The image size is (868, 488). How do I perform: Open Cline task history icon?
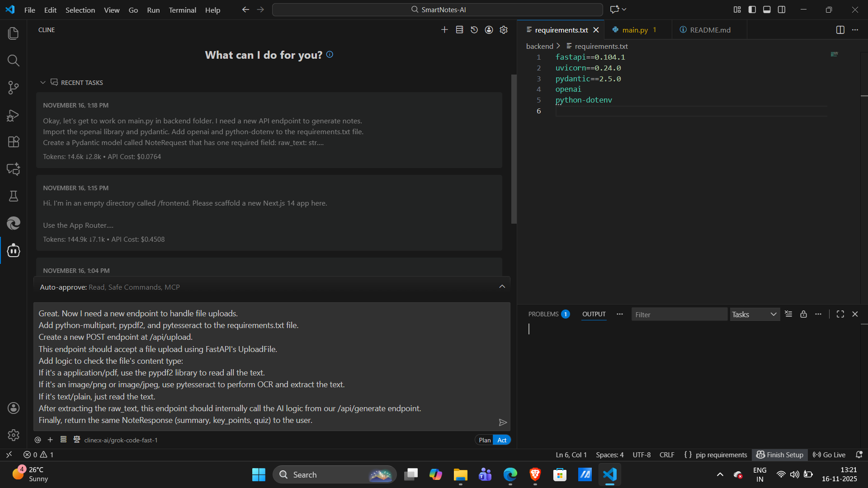click(x=474, y=30)
